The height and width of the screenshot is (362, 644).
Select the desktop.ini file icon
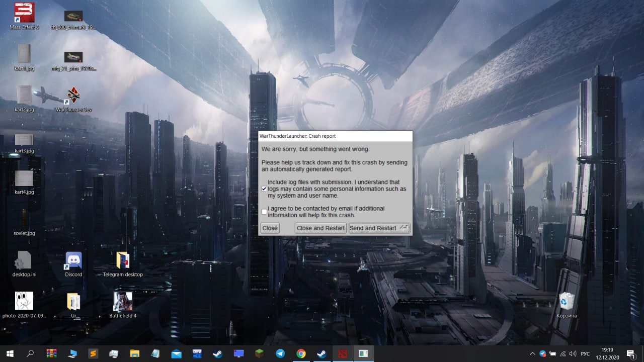(24, 264)
